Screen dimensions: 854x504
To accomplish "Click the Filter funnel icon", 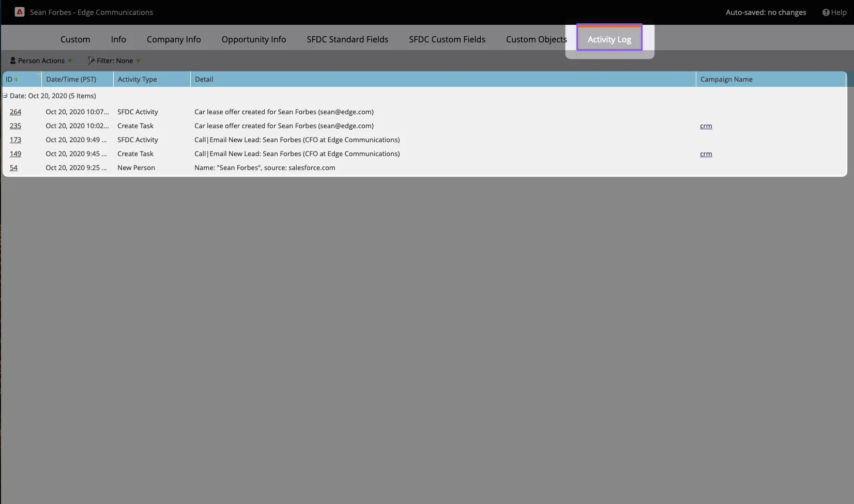I will pyautogui.click(x=91, y=60).
